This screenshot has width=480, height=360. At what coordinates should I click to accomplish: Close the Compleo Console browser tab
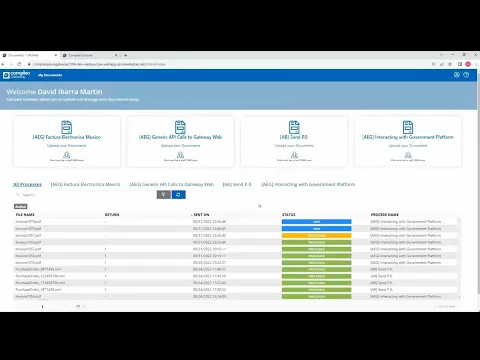(x=116, y=55)
